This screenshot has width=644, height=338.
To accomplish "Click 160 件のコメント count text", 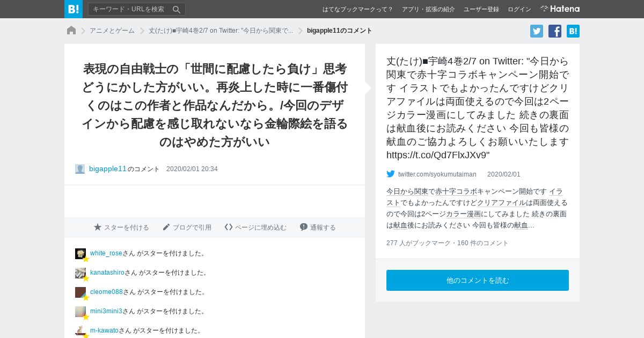I will click(482, 243).
